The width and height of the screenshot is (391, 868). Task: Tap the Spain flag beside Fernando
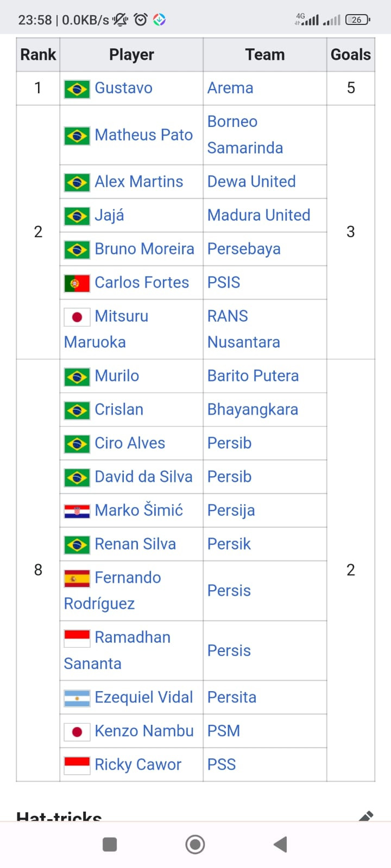click(x=77, y=578)
